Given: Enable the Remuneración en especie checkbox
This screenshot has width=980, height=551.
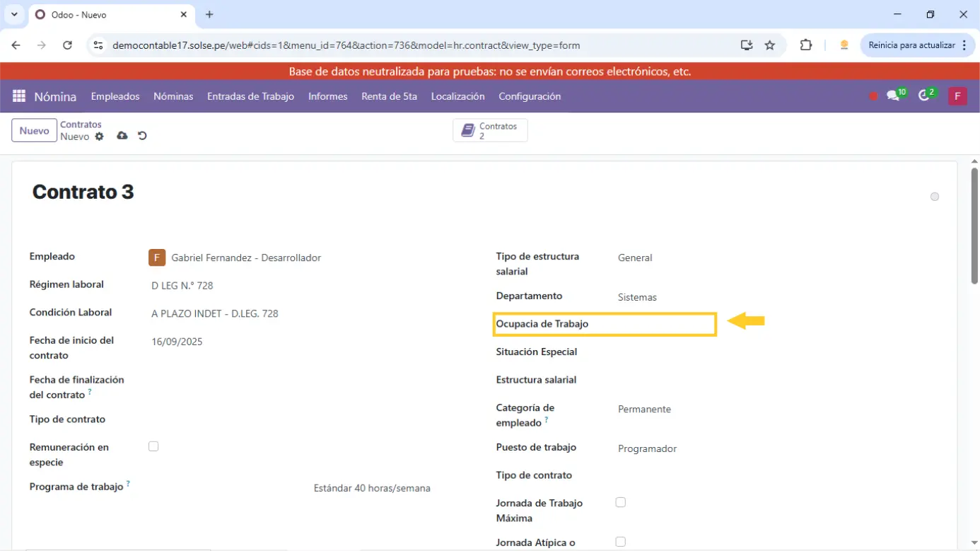Looking at the screenshot, I should (x=153, y=446).
